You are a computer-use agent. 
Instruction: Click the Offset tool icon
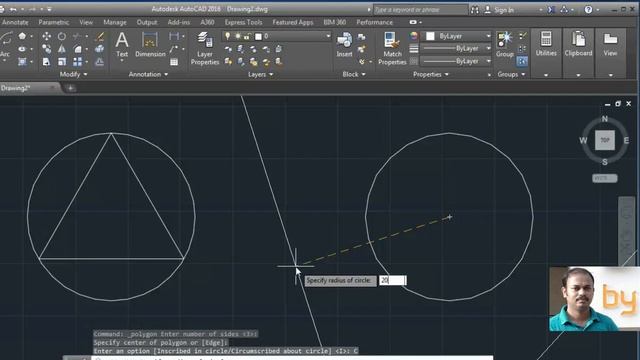pyautogui.click(x=100, y=62)
